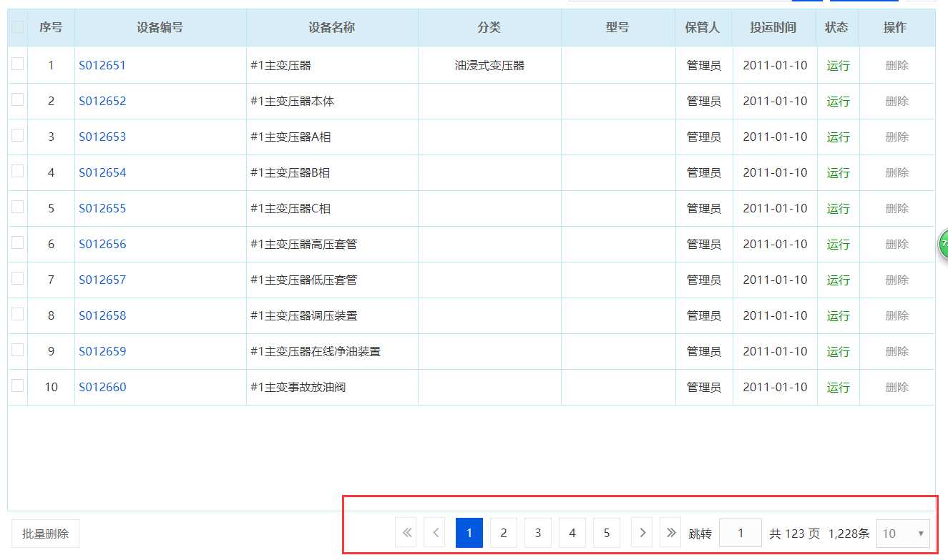Click 运行 status for row S012652
Image resolution: width=948 pixels, height=560 pixels.
(839, 101)
